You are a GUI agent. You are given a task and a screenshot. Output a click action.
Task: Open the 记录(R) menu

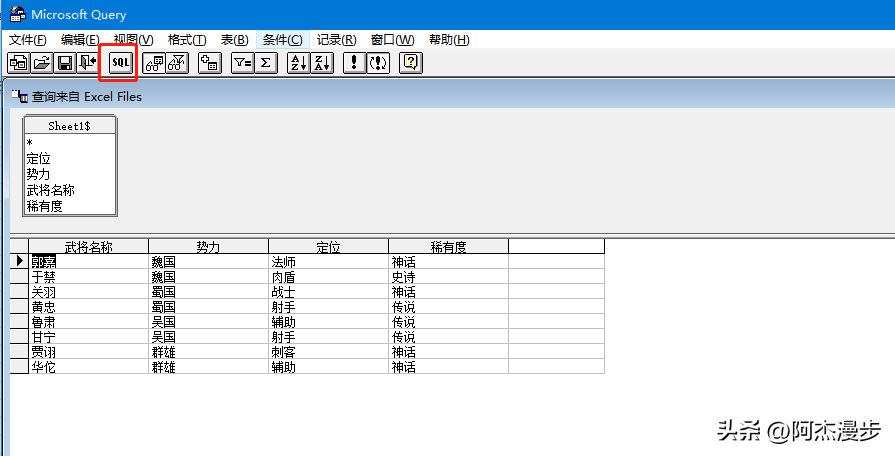pyautogui.click(x=336, y=40)
